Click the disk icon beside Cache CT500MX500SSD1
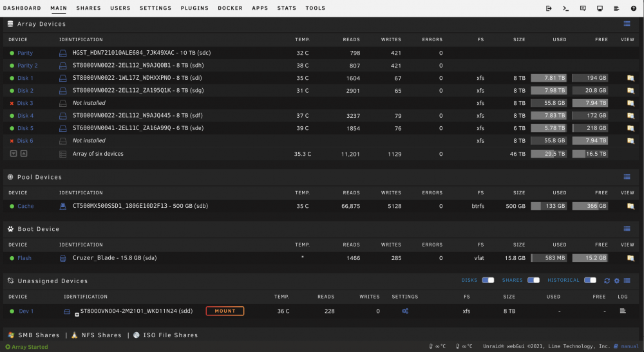 [63, 206]
